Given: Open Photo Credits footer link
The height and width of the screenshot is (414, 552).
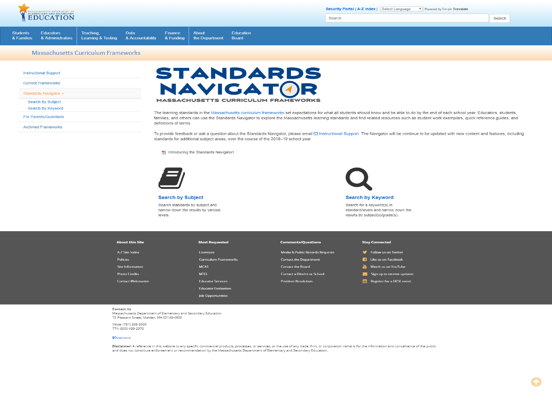Looking at the screenshot, I should (x=128, y=274).
